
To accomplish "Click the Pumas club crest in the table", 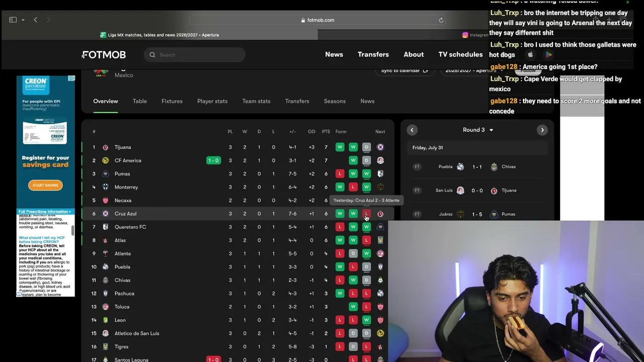I will (x=105, y=174).
